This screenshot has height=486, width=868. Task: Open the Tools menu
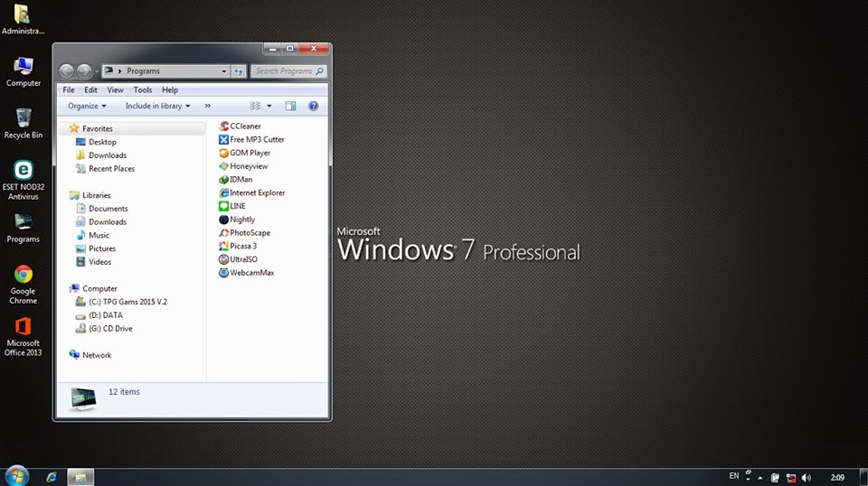142,89
